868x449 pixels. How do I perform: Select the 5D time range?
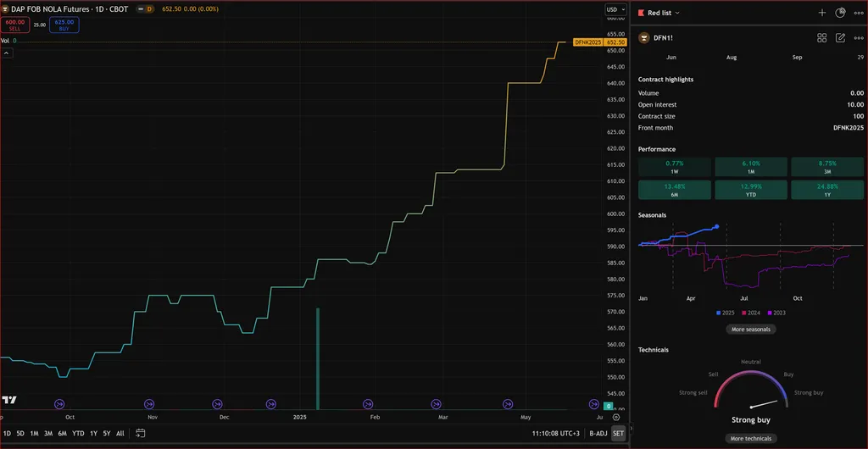[20, 434]
